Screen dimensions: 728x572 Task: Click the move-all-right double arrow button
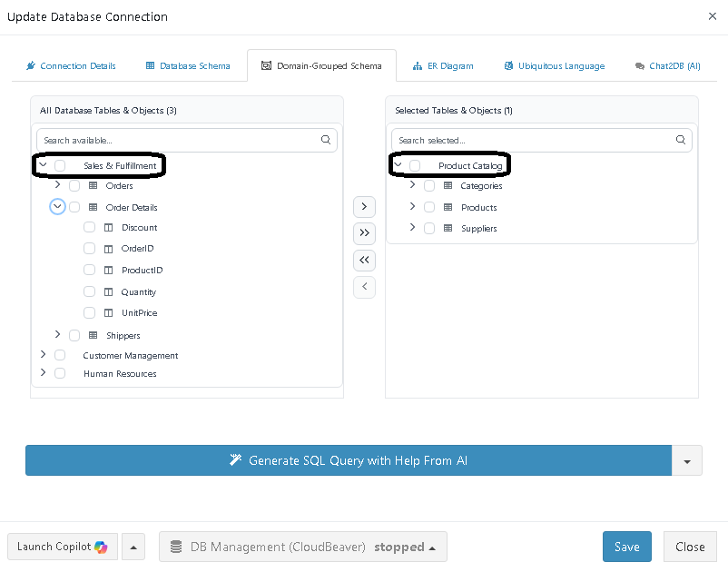(364, 233)
